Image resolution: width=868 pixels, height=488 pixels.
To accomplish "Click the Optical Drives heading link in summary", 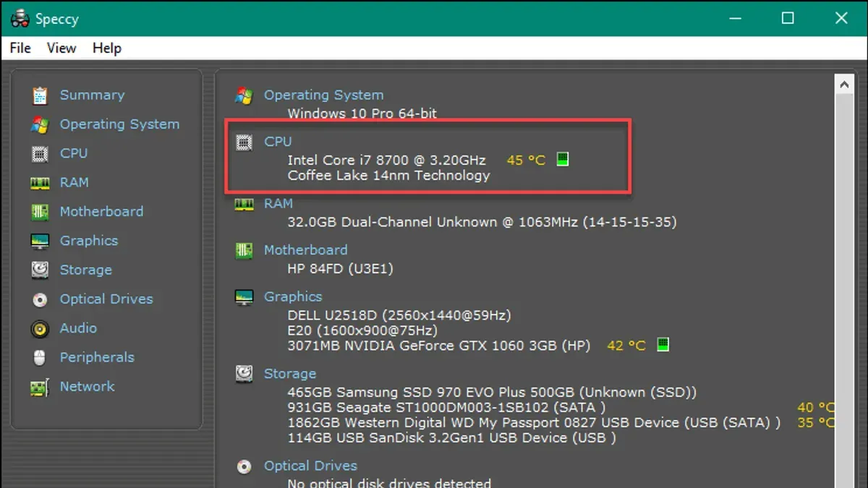I will [310, 466].
